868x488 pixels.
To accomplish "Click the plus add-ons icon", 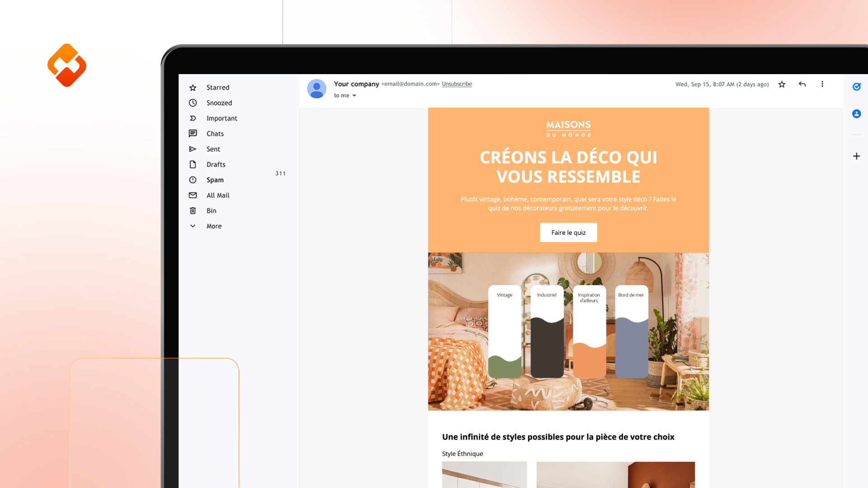I will pos(856,156).
